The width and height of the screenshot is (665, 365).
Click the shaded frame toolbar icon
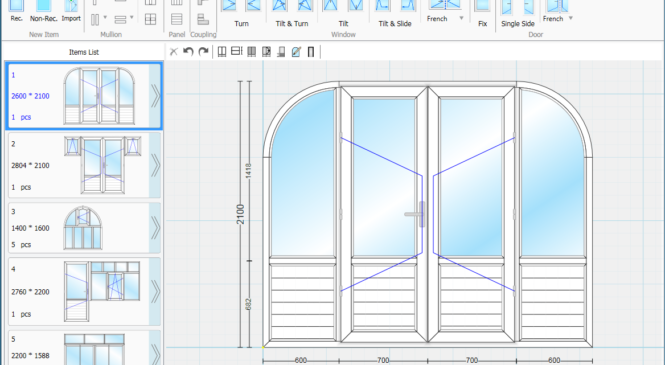tap(251, 52)
